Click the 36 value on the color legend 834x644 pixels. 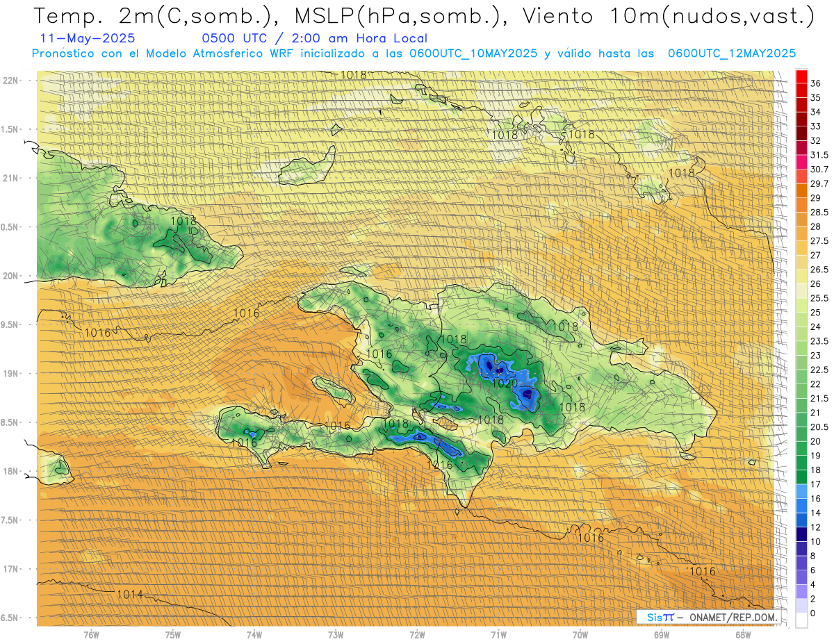click(x=816, y=83)
